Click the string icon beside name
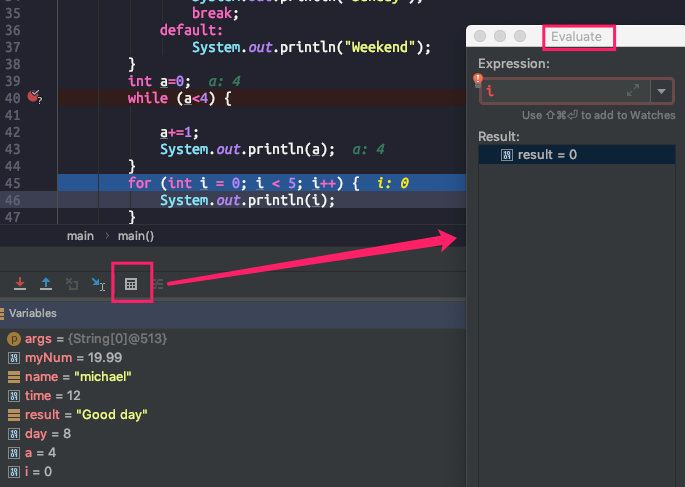Screen dimensions: 685x487 click(x=14, y=377)
